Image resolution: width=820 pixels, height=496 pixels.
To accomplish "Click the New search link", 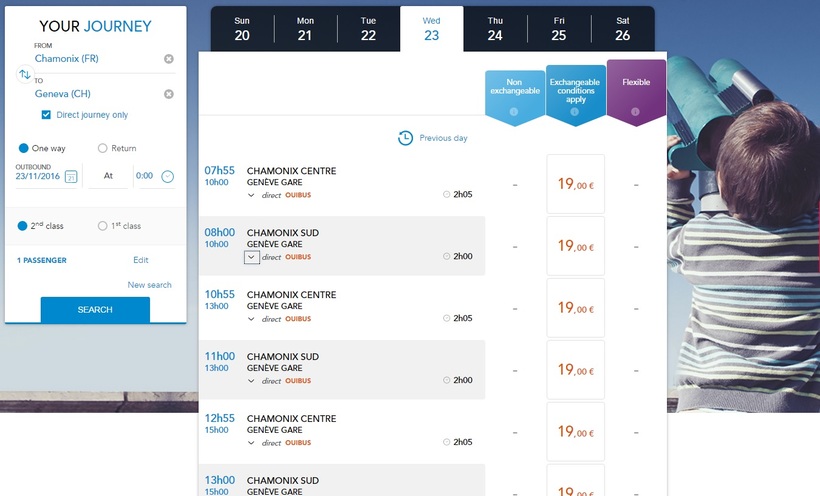I will 149,285.
